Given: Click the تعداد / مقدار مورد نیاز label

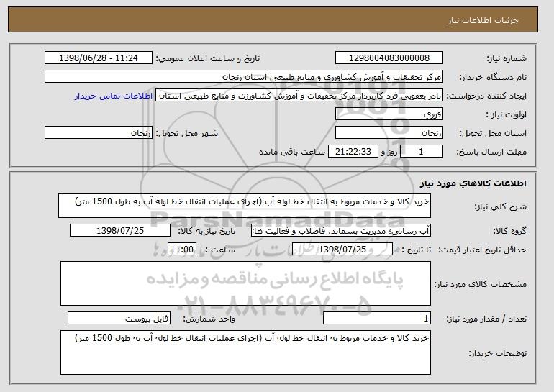Looking at the screenshot, I should (x=486, y=319).
